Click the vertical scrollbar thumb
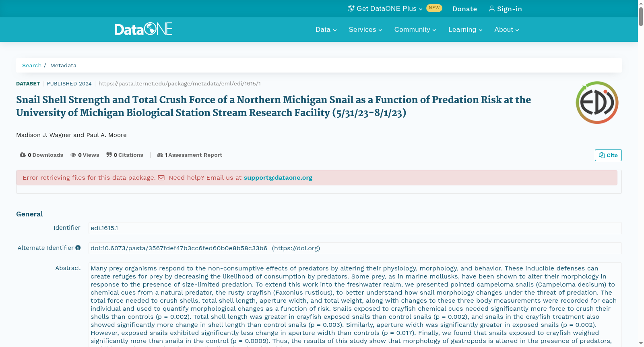 641,16
